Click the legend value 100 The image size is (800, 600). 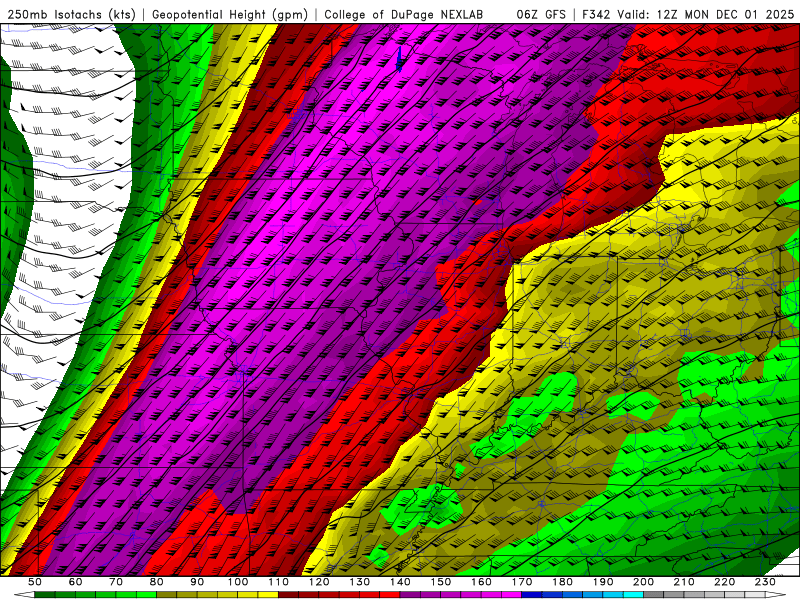coord(237,582)
